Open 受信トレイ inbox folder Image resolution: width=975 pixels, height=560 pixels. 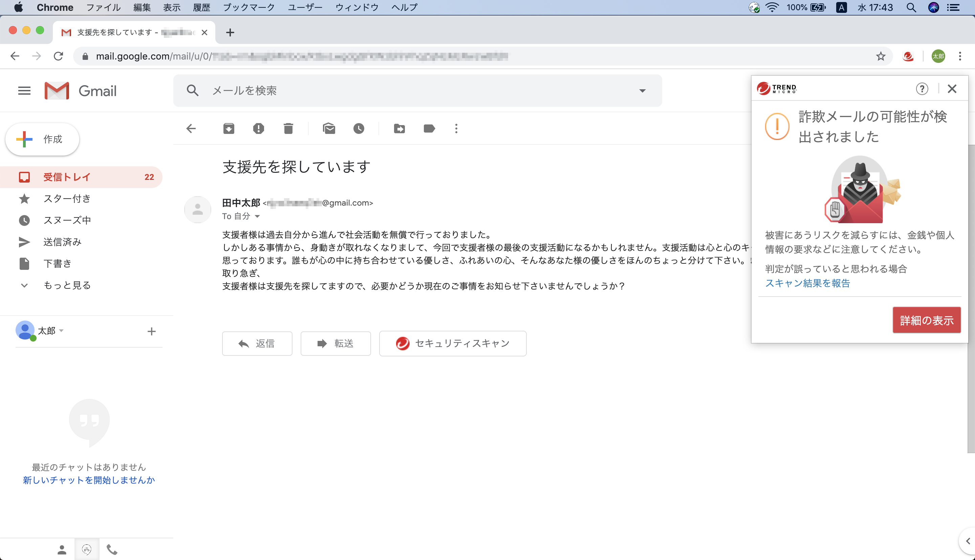(67, 177)
